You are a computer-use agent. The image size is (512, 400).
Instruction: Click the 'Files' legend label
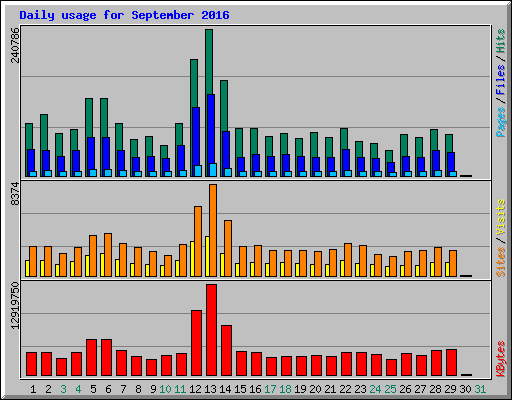[x=501, y=80]
